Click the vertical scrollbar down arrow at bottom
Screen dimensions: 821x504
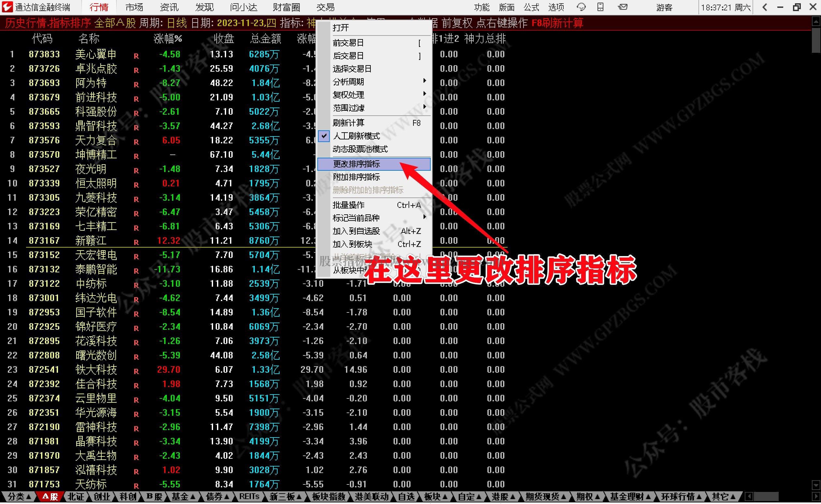coord(816,485)
